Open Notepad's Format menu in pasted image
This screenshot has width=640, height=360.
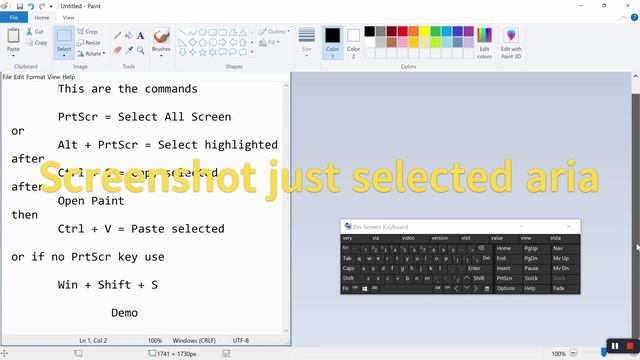point(36,77)
